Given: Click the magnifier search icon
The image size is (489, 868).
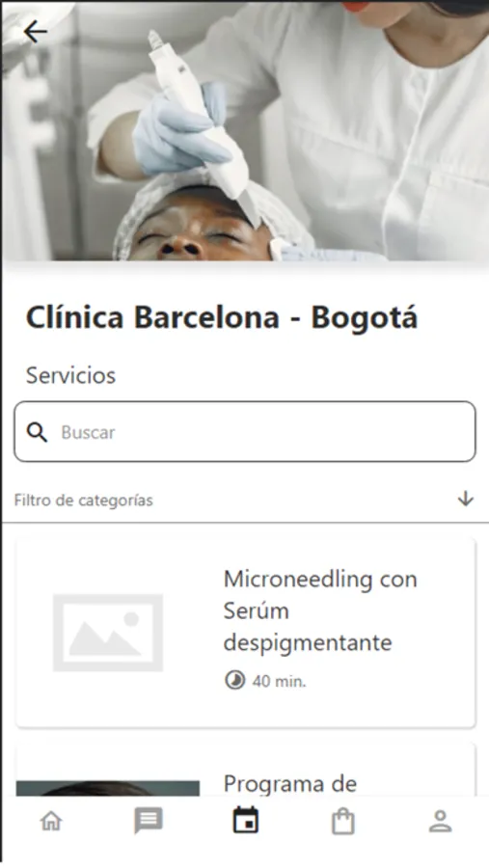Looking at the screenshot, I should 37,432.
